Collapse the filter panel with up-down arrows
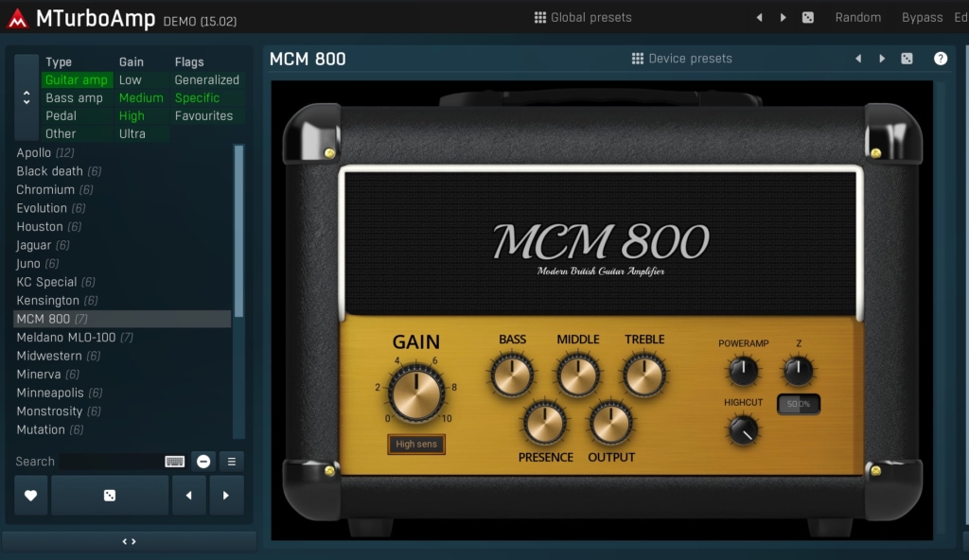 point(26,97)
